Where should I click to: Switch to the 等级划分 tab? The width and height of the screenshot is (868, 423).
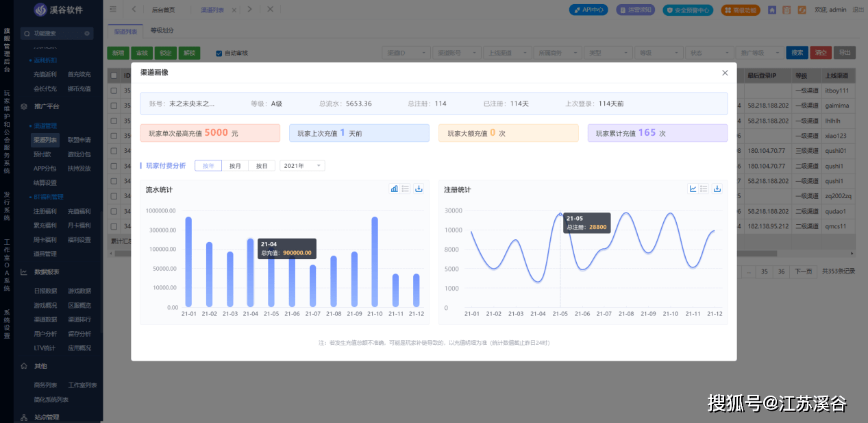162,31
